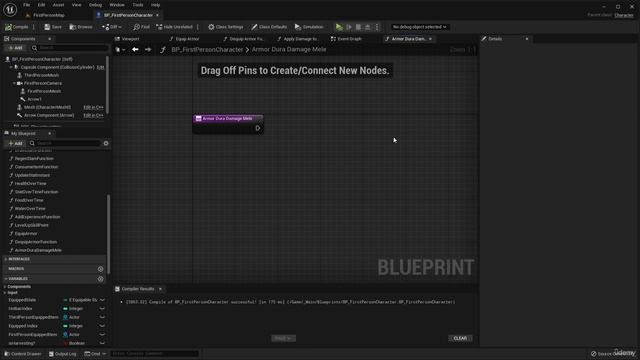Click Edit in C++ link for Mesh

coord(93,107)
